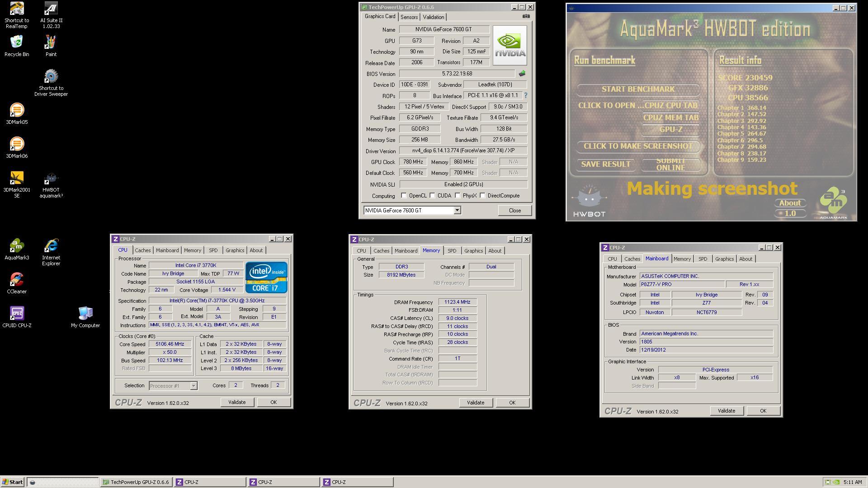
Task: Open About tab in CPU-Z CPU window
Action: (x=256, y=250)
